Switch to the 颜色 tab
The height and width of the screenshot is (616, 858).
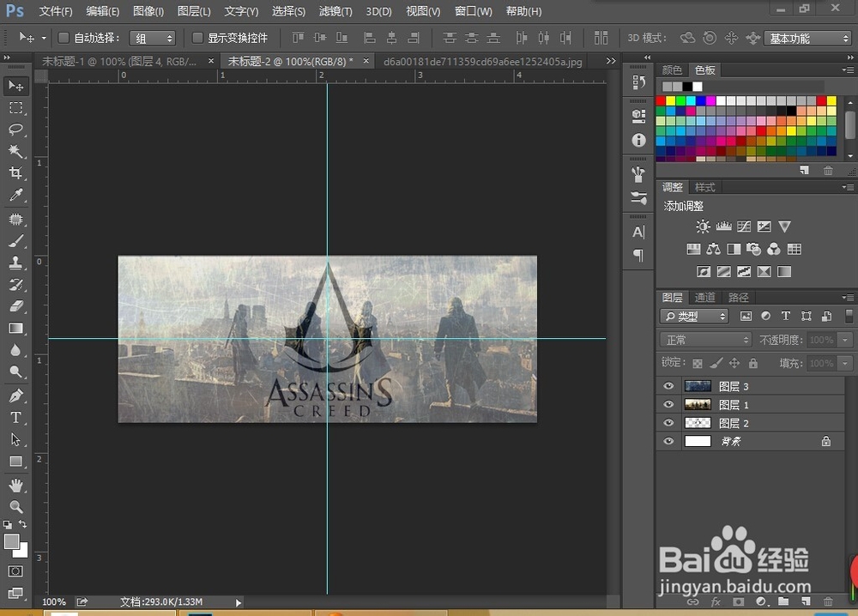[x=672, y=70]
